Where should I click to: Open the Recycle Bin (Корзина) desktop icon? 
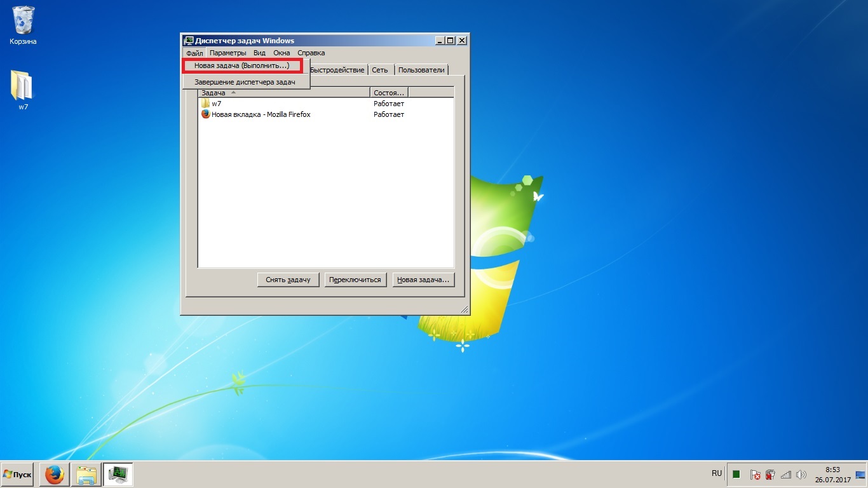pos(24,25)
